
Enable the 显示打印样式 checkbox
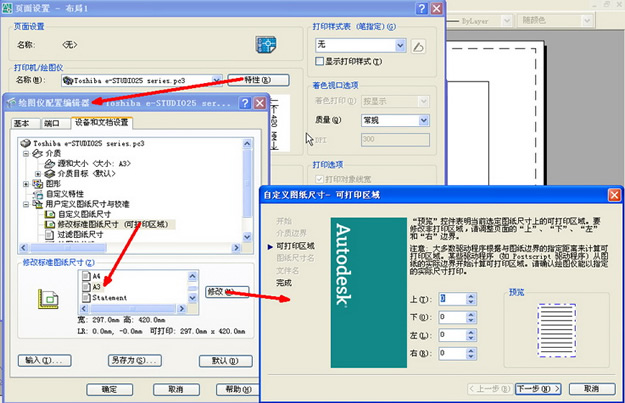[x=319, y=62]
